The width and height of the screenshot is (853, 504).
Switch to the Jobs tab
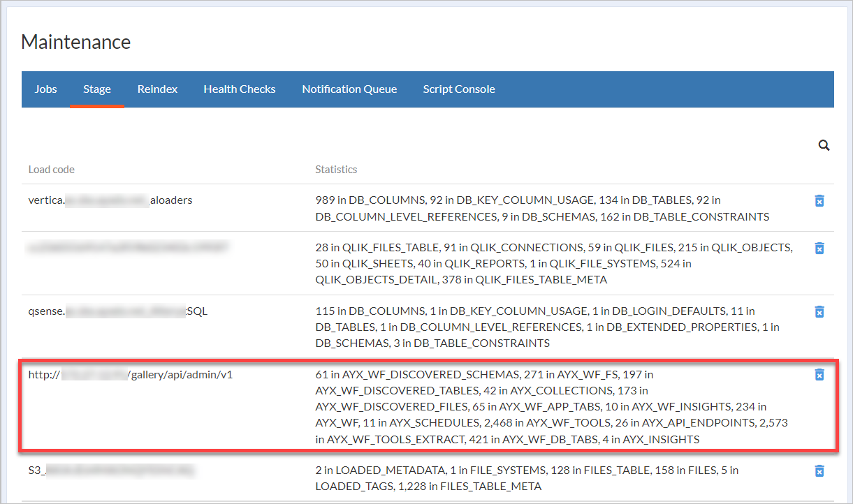46,89
